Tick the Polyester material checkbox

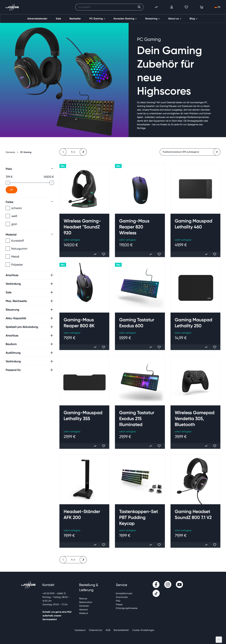[x=8, y=265]
